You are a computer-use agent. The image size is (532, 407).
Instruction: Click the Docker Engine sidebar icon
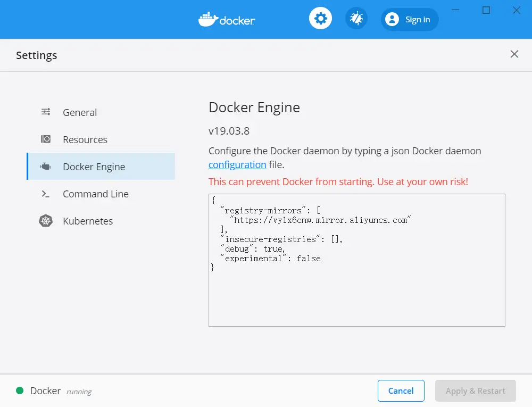[x=45, y=167]
